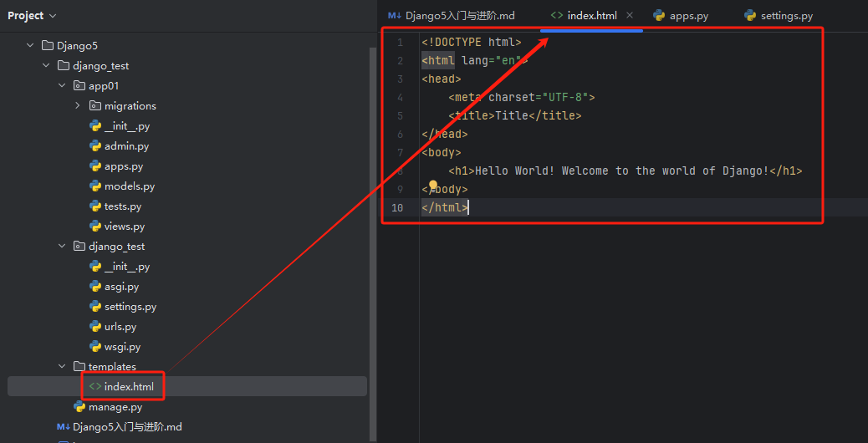The image size is (868, 443).
Task: Collapse the app01 package chevron
Action: click(62, 86)
